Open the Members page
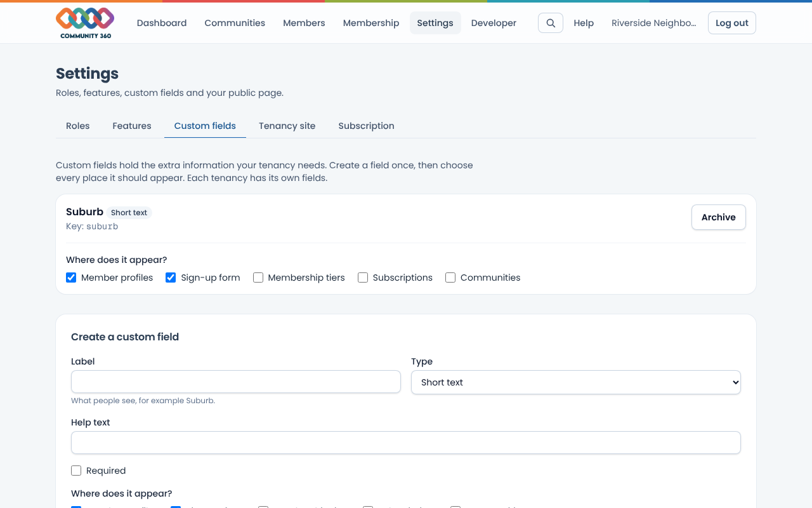Screen dimensions: 812x508 (304, 23)
